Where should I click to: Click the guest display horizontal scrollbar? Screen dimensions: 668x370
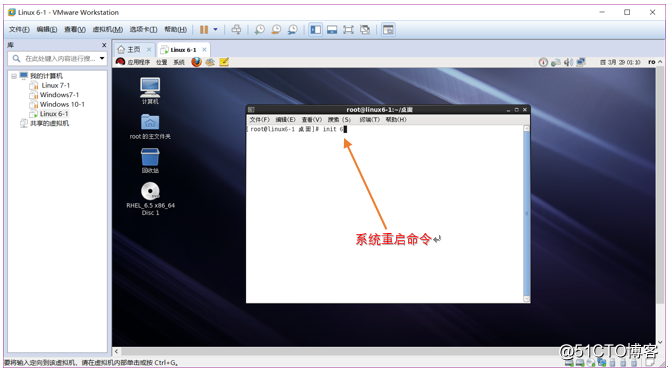coord(383,351)
